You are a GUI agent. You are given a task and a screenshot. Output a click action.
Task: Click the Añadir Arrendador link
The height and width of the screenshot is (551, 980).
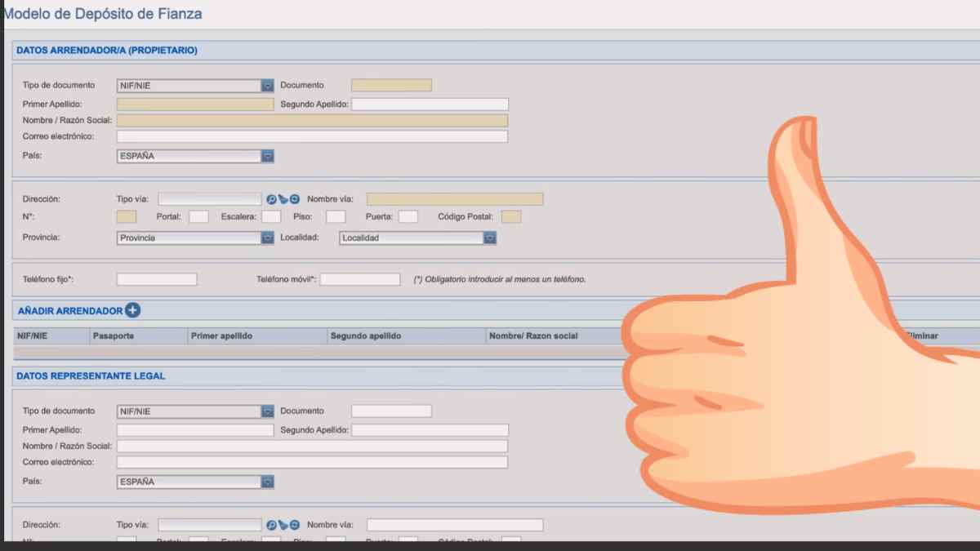click(x=70, y=311)
